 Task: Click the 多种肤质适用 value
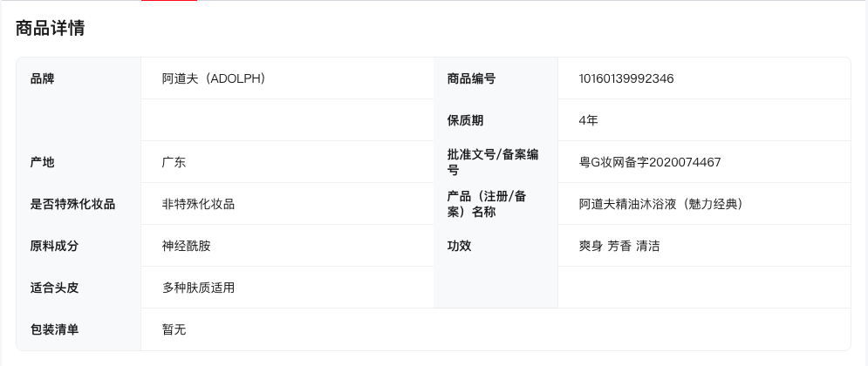(x=198, y=288)
